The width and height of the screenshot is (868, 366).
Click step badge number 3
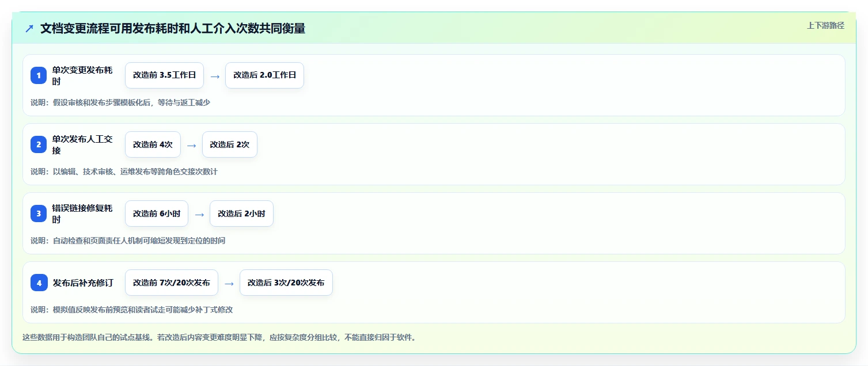[x=39, y=213]
